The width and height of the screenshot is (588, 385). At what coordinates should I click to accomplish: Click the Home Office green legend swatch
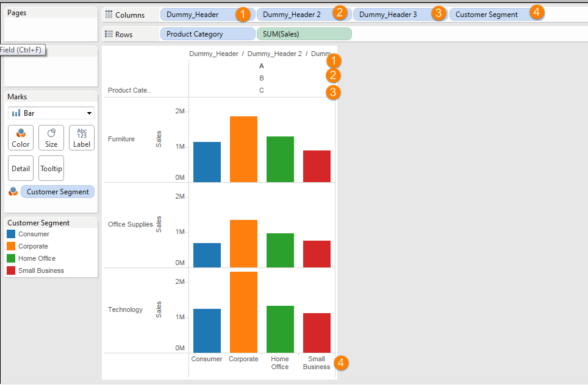click(11, 258)
